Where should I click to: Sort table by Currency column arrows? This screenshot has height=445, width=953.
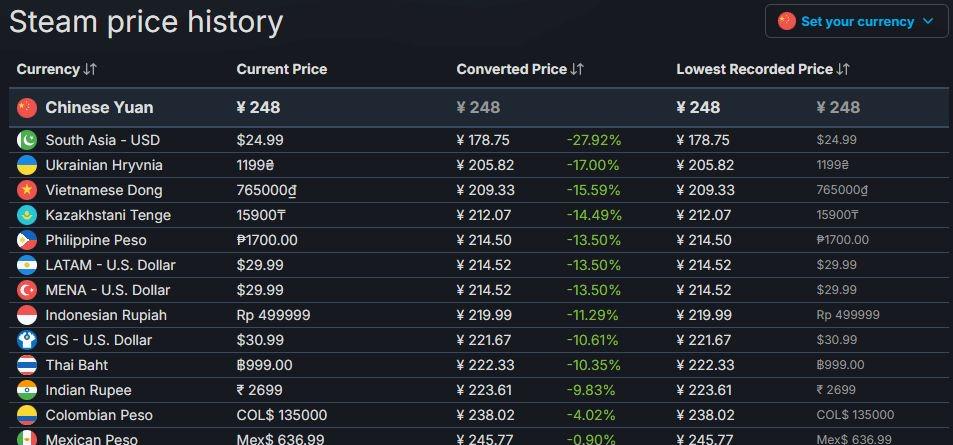90,69
